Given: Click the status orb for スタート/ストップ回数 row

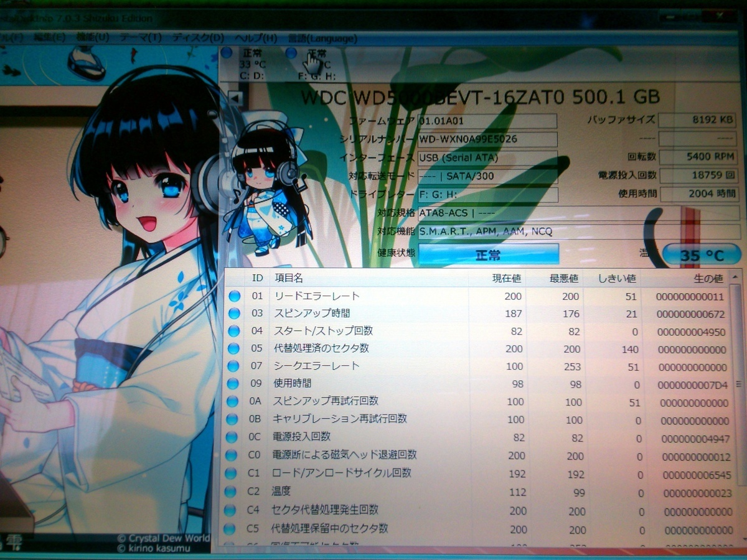Looking at the screenshot, I should coord(234,331).
